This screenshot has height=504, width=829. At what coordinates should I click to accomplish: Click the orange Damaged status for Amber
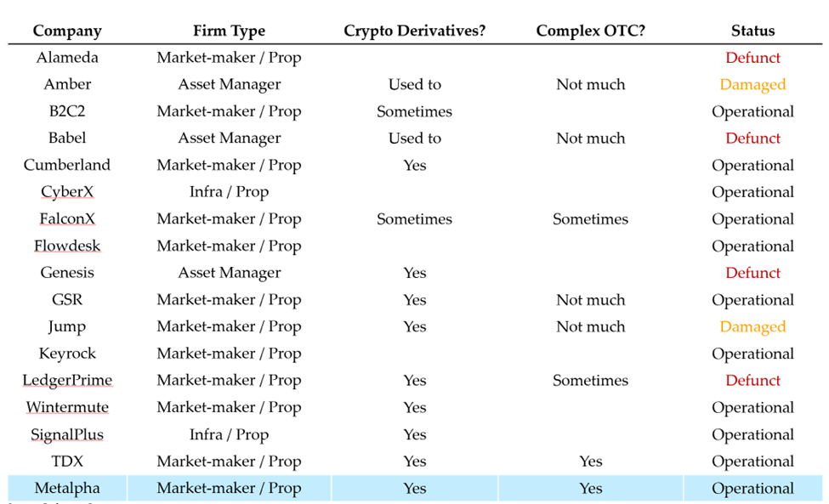click(x=752, y=84)
